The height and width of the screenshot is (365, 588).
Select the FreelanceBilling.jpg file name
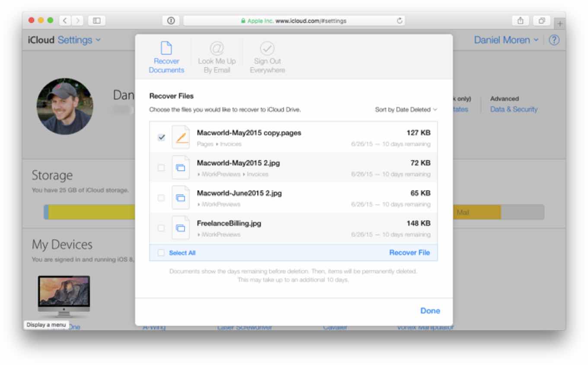coord(229,224)
